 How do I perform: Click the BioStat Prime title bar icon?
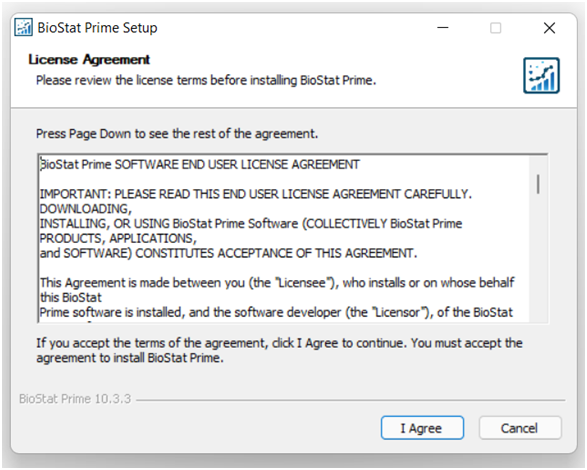click(23, 27)
